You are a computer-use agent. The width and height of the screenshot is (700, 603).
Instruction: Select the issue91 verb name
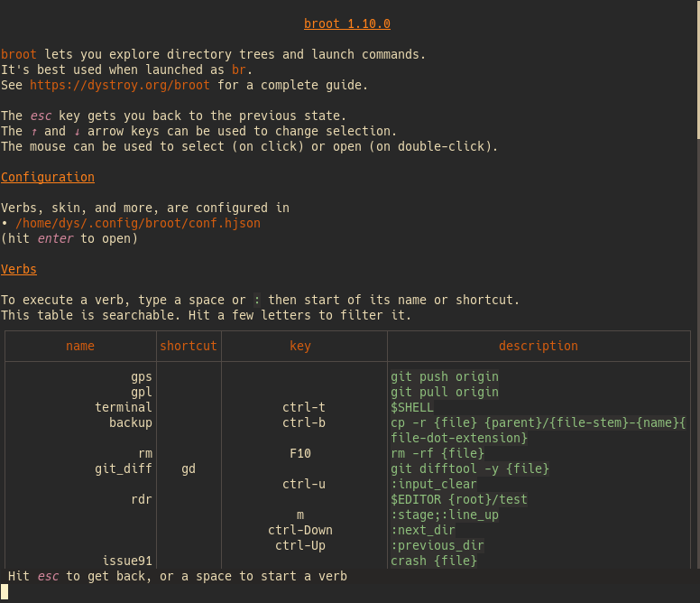click(127, 561)
